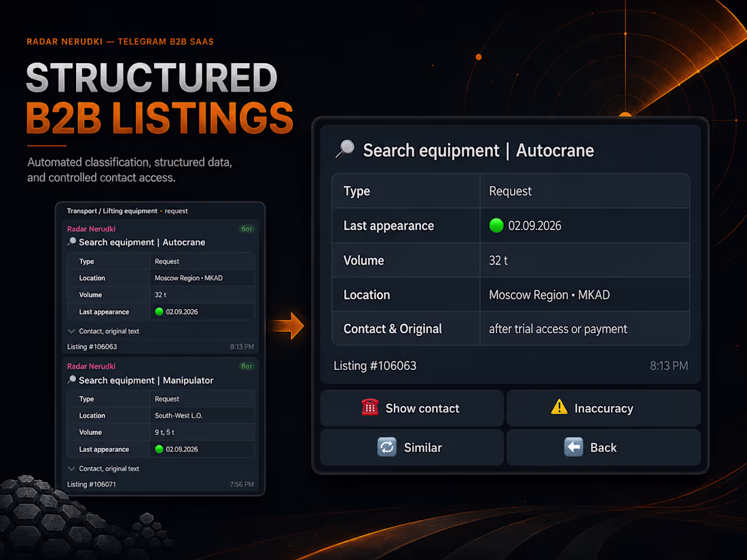
Task: Open Radar Nerudki sender above Autocrane listing
Action: (92, 229)
